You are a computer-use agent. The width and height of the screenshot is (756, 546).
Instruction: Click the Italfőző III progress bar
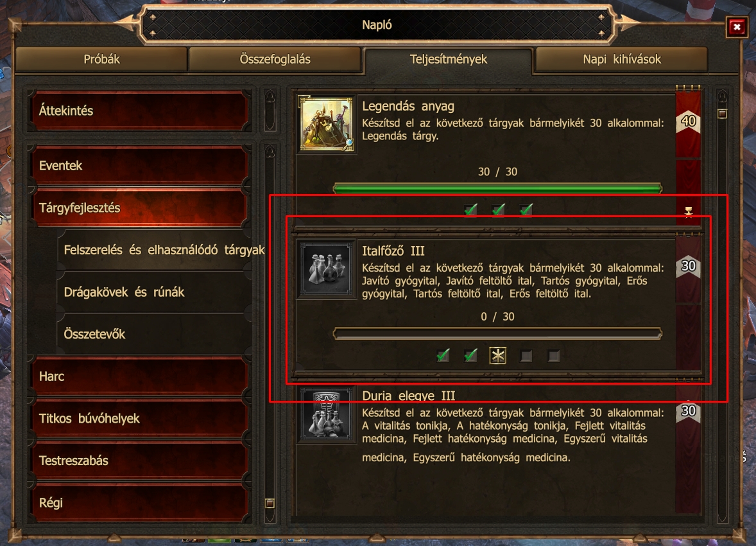(497, 333)
